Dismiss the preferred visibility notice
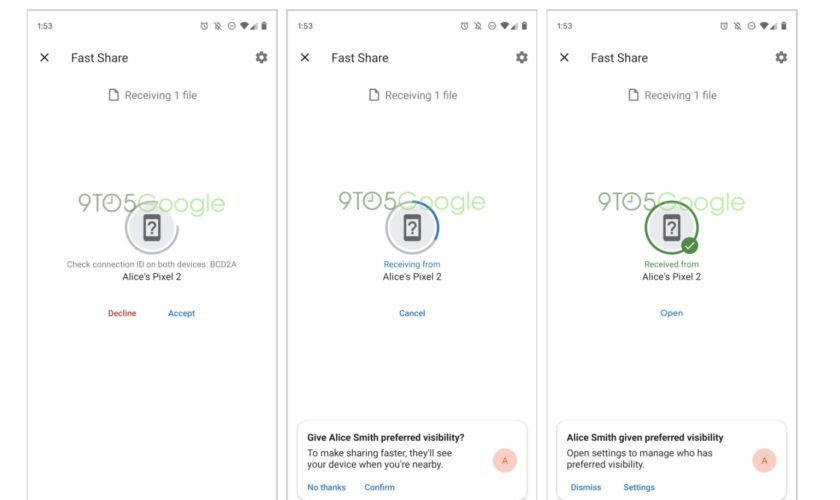840x500 pixels. (586, 488)
